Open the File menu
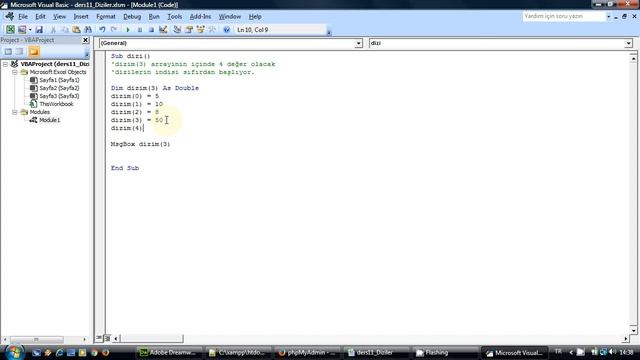This screenshot has height=360, width=640. [x=23, y=17]
